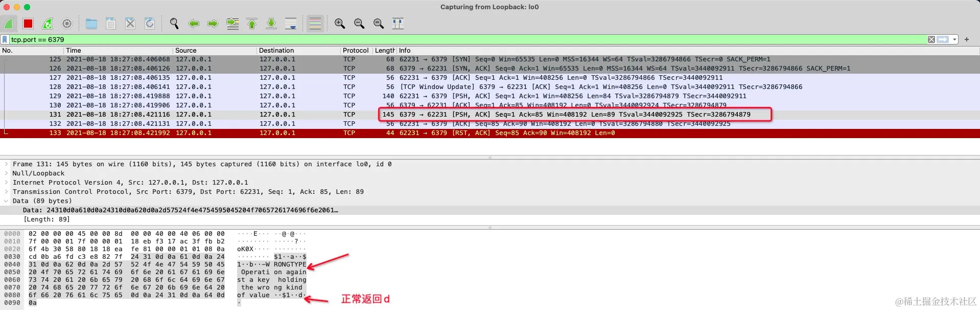Select packet 126 SYN, ACK row
The image size is (980, 310).
(490, 69)
